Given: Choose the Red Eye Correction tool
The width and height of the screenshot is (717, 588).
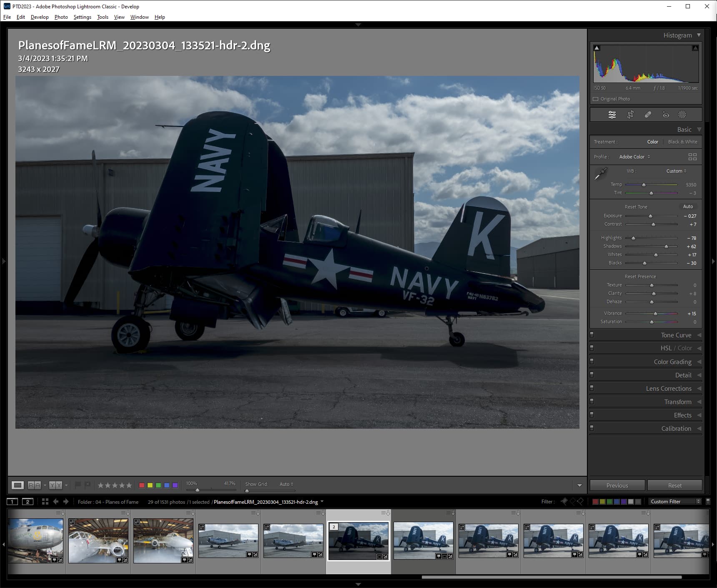Looking at the screenshot, I should [666, 115].
